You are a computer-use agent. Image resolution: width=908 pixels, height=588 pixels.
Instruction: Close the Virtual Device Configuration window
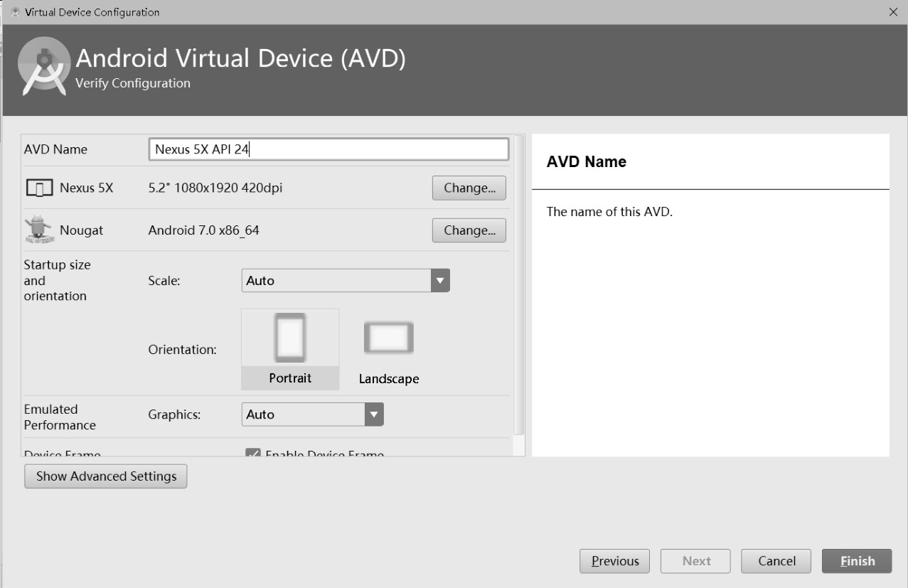tap(893, 12)
